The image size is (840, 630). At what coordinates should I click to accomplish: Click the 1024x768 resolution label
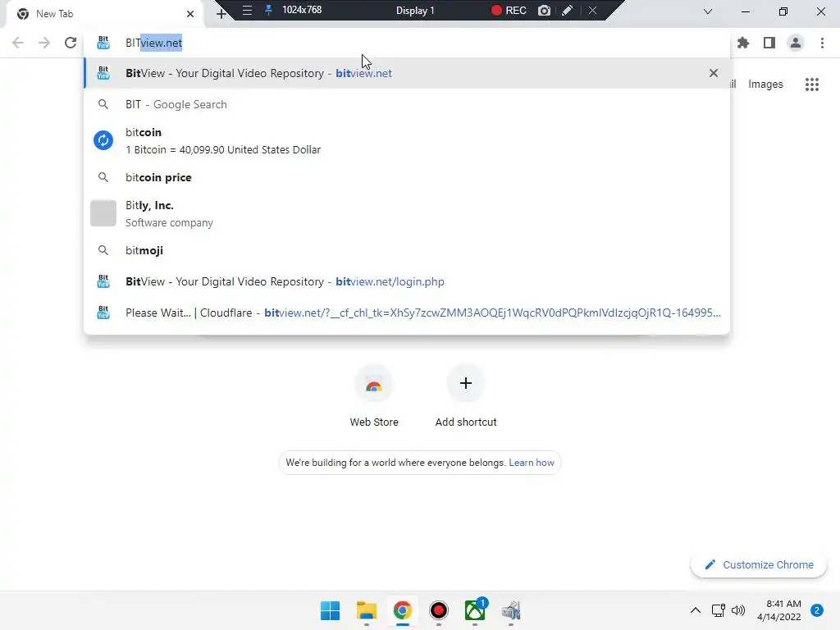pyautogui.click(x=302, y=10)
